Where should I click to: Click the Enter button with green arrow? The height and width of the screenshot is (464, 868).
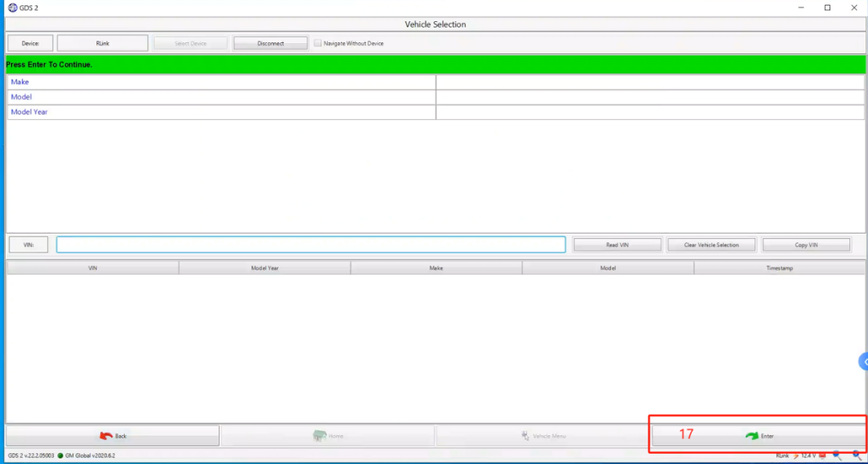[x=758, y=436]
